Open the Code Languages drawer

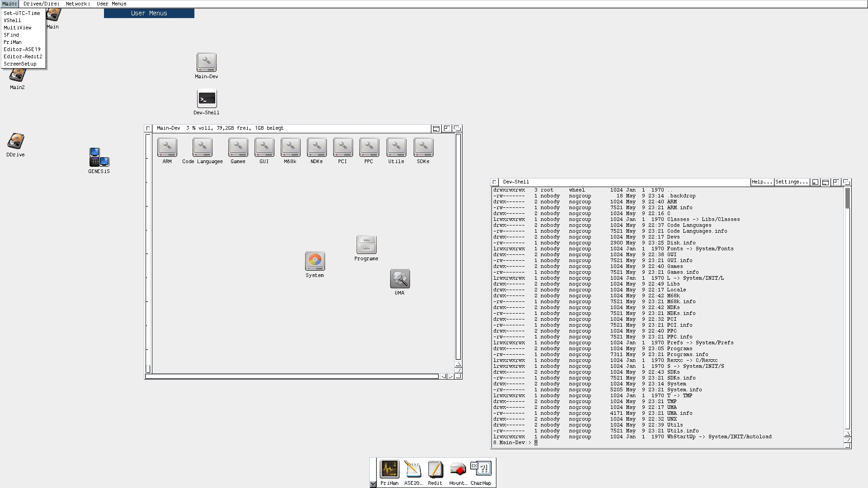pyautogui.click(x=202, y=147)
